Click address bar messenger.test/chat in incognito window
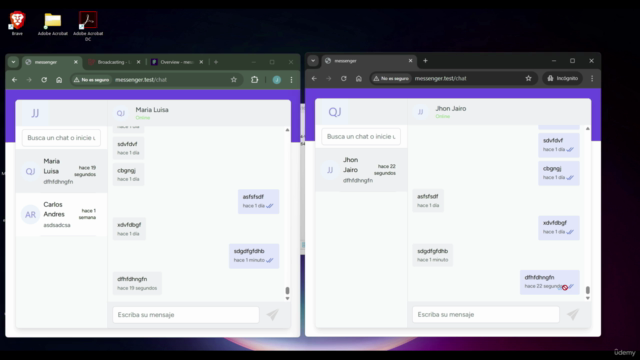The width and height of the screenshot is (640, 360). click(440, 78)
